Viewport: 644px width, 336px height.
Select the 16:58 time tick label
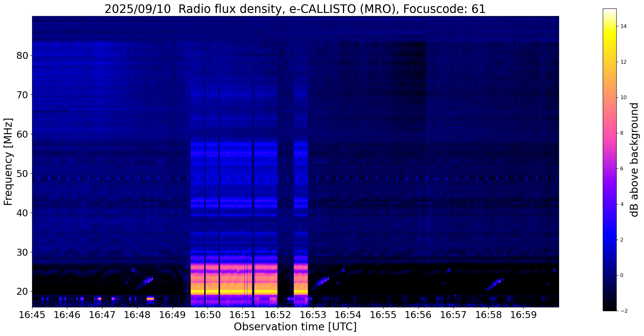click(x=488, y=315)
